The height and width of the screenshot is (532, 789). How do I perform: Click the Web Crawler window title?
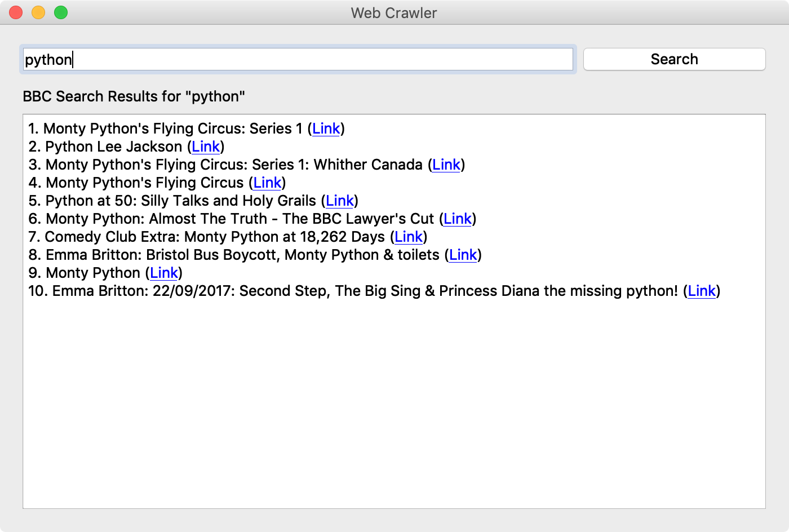pos(394,13)
